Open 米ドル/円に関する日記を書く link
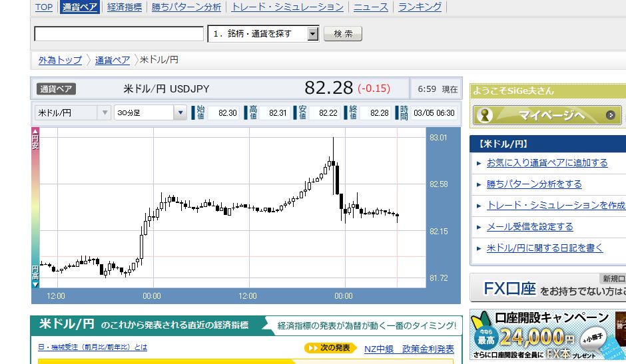626x364 pixels. click(545, 248)
